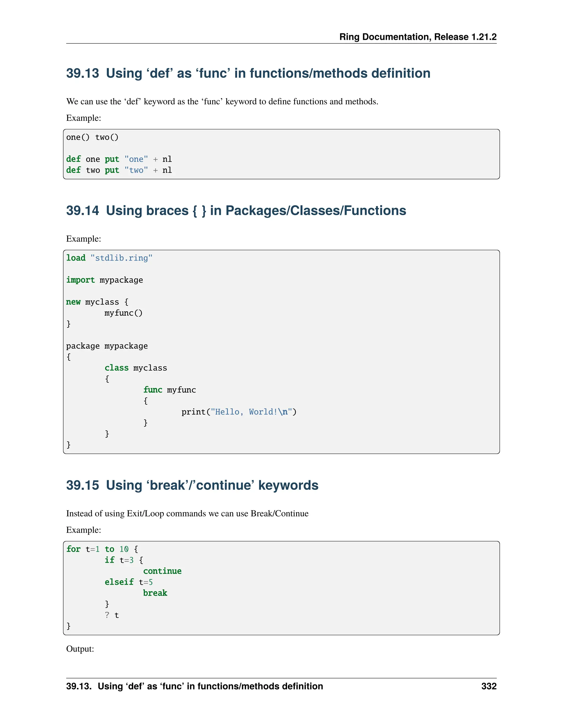Click the 'for t=1 to 10' line
563x728 pixels.
102,549
